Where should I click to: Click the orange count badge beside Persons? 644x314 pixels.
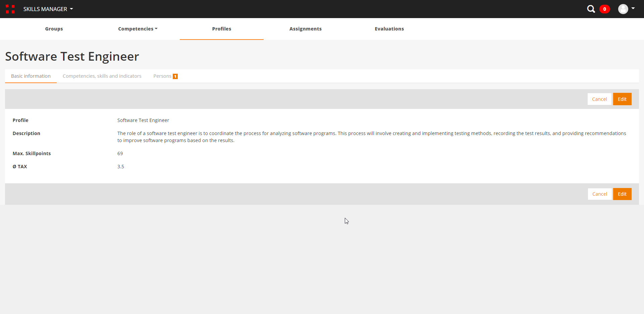coord(175,76)
